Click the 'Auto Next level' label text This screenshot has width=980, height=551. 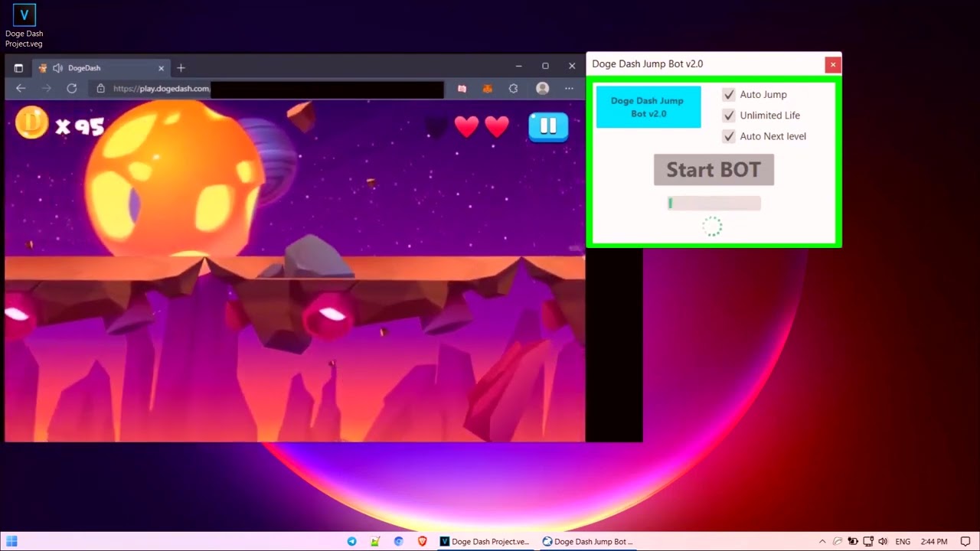(773, 136)
